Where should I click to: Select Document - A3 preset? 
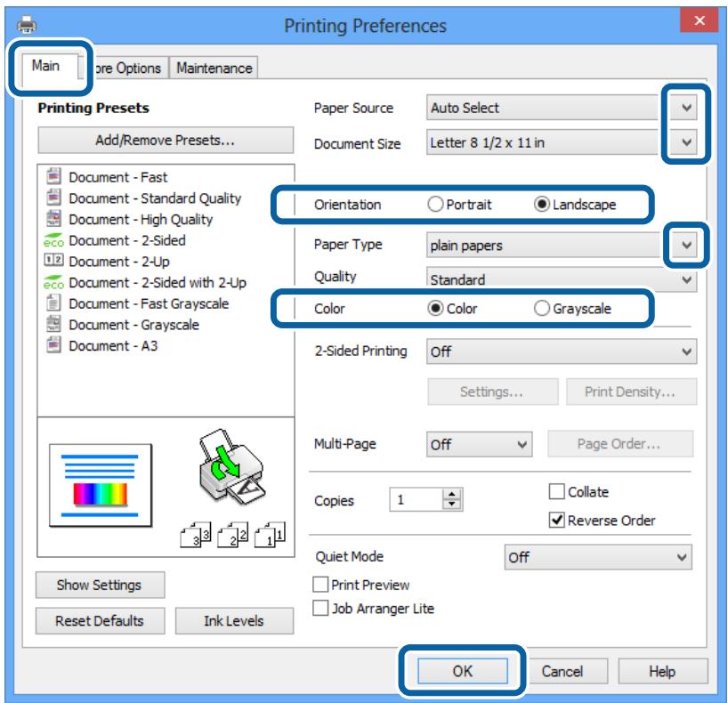113,345
